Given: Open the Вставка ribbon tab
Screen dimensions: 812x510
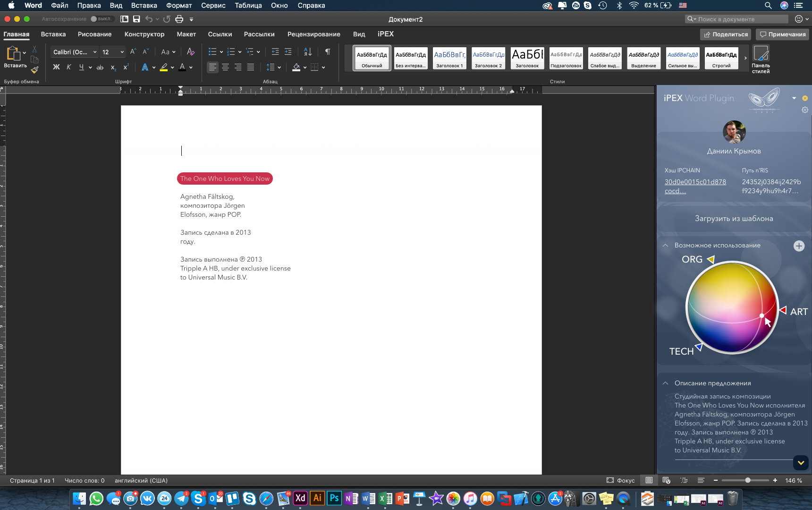Looking at the screenshot, I should tap(53, 34).
